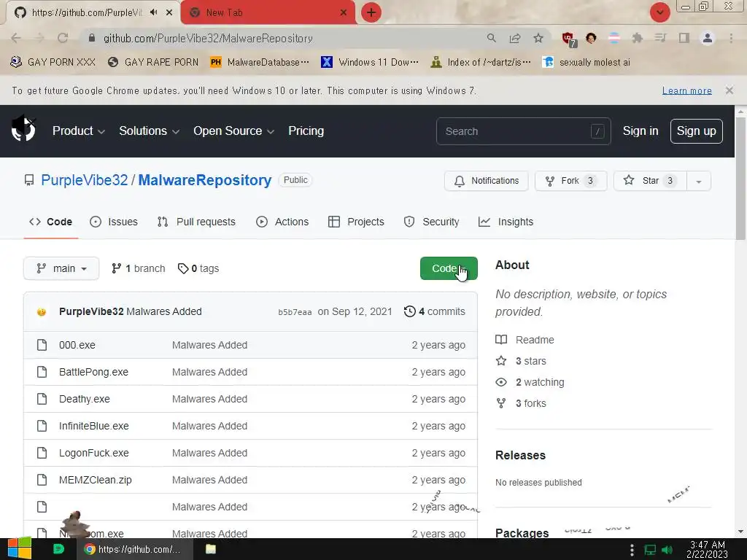Open file InfiniteBlue.exe
Screen dimensions: 747x560
pyautogui.click(x=94, y=426)
